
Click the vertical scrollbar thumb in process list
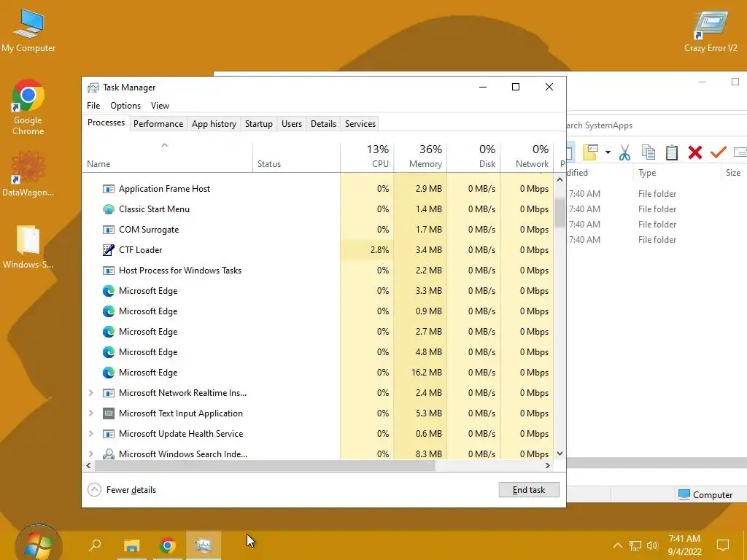pyautogui.click(x=560, y=213)
